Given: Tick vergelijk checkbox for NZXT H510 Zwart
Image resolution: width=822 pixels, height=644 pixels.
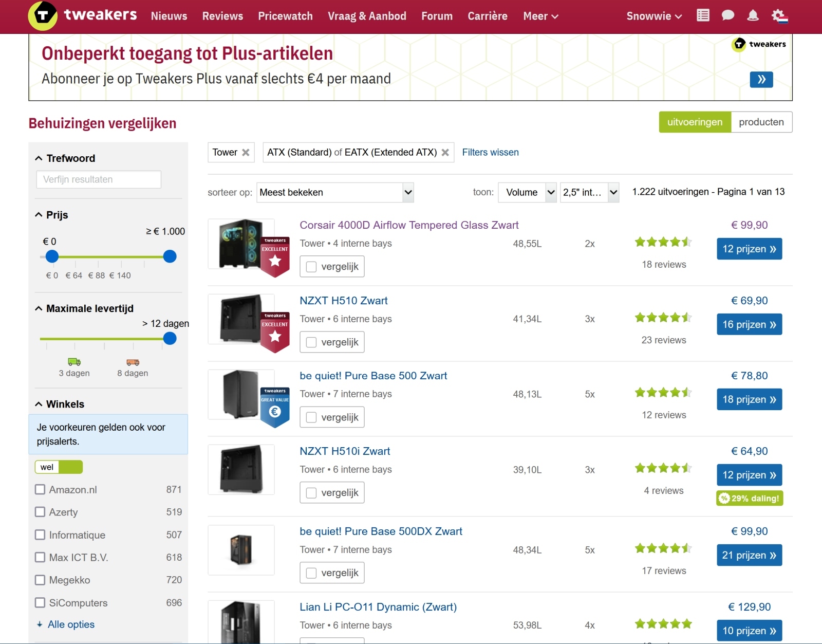Looking at the screenshot, I should [x=311, y=342].
